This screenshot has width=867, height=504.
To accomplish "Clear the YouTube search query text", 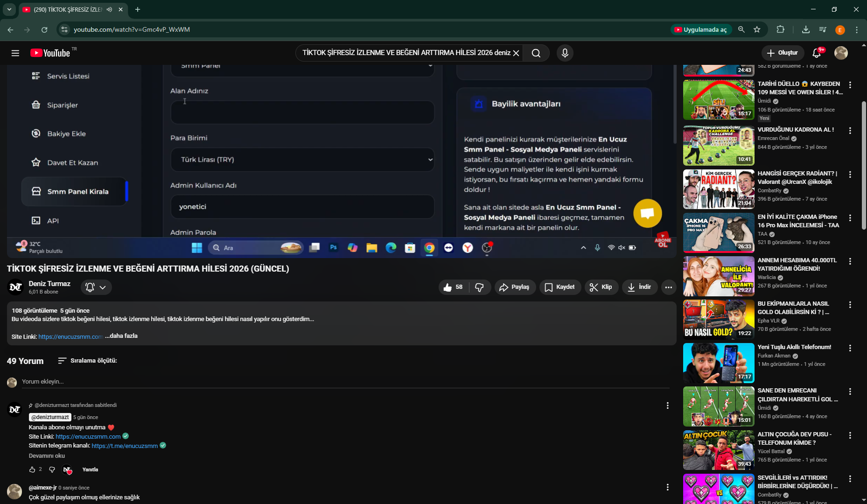I will coord(516,53).
